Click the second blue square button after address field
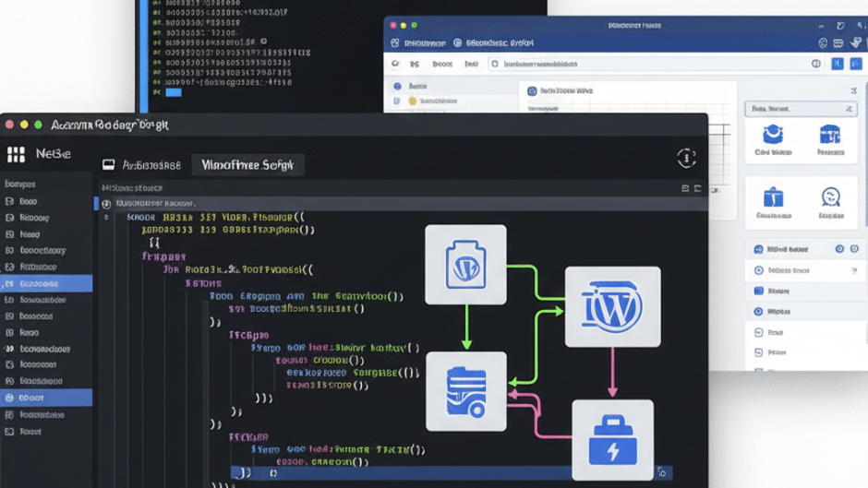This screenshot has width=868, height=488. [x=856, y=64]
